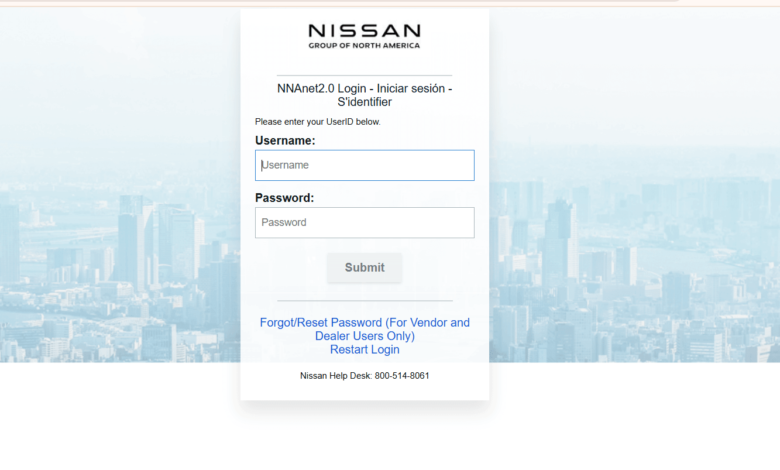Click the Nissan Group of North America logo
The height and width of the screenshot is (470, 780).
(365, 36)
